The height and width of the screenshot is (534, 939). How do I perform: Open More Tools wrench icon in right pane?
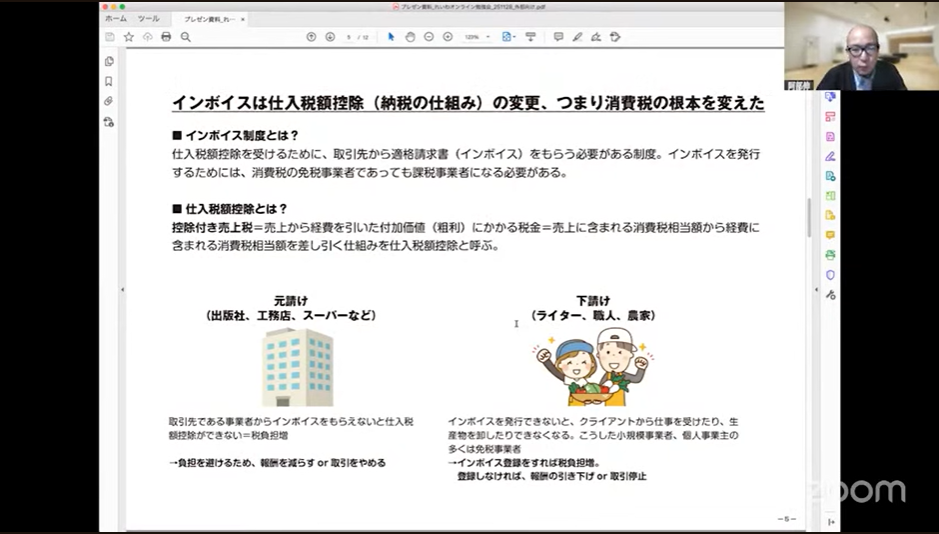[830, 295]
